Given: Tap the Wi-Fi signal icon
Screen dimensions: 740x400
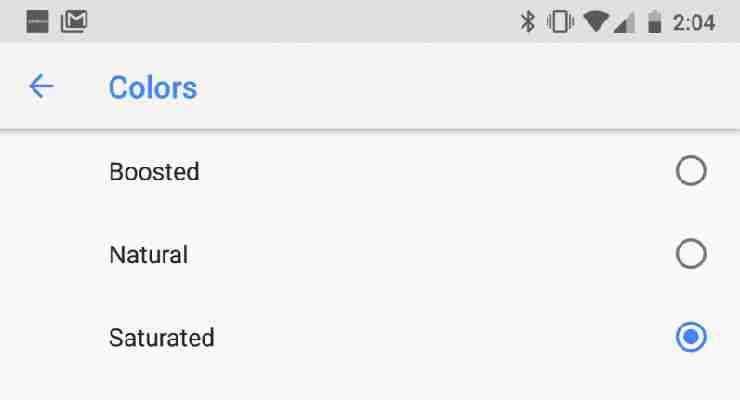Looking at the screenshot, I should coord(596,22).
